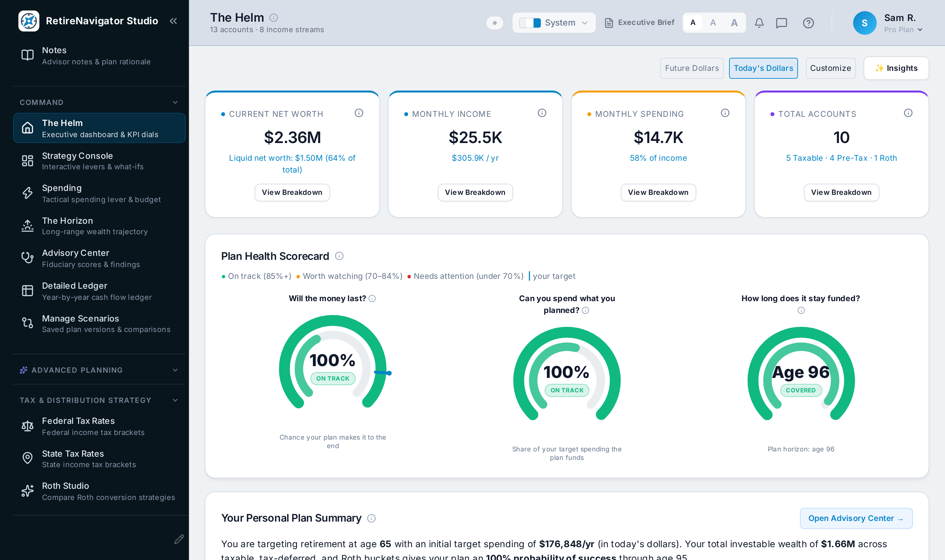Click info icon on Current Net Worth card
The width and height of the screenshot is (945, 560).
pos(359,113)
